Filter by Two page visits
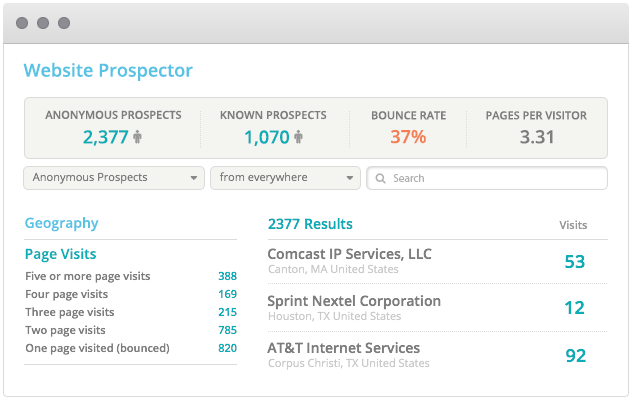 [65, 330]
